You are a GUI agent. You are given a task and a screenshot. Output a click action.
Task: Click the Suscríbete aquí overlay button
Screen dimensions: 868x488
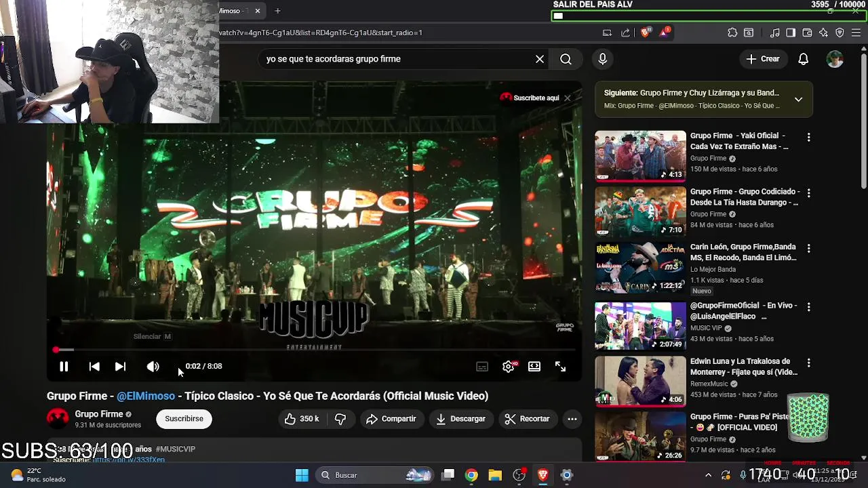click(x=529, y=98)
